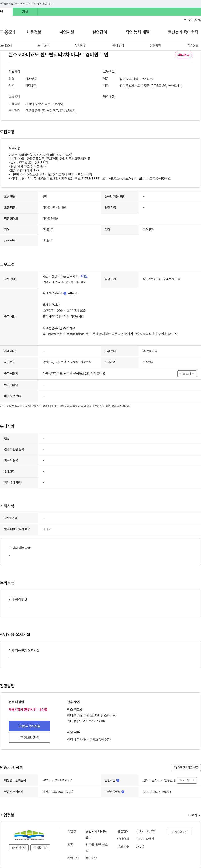Click the 퇴직연금 value cell

[x=148, y=362]
